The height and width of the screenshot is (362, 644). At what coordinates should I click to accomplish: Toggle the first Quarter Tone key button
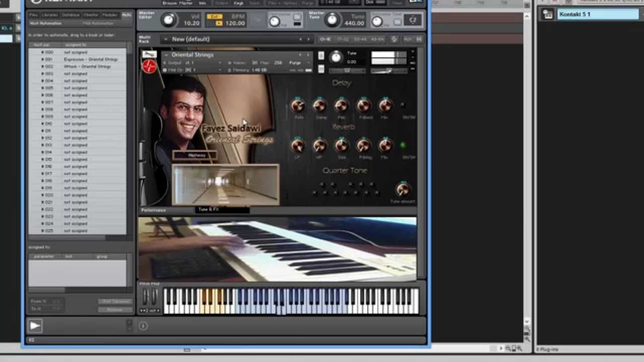click(x=313, y=193)
